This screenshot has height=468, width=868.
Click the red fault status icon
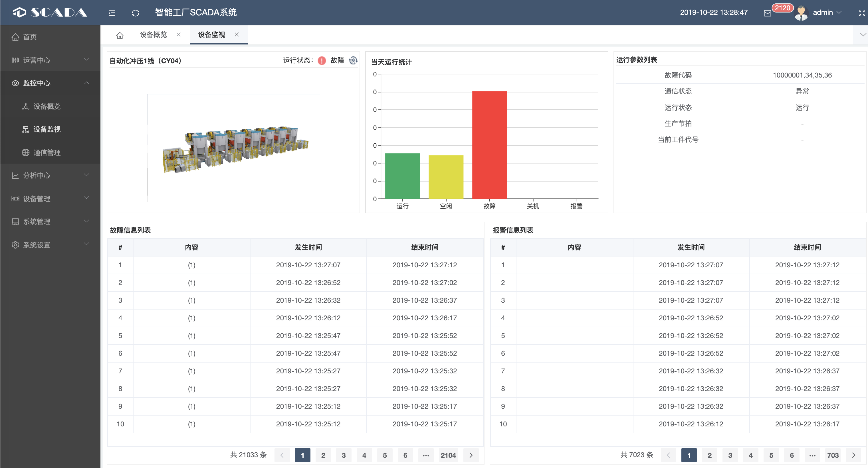pyautogui.click(x=322, y=61)
